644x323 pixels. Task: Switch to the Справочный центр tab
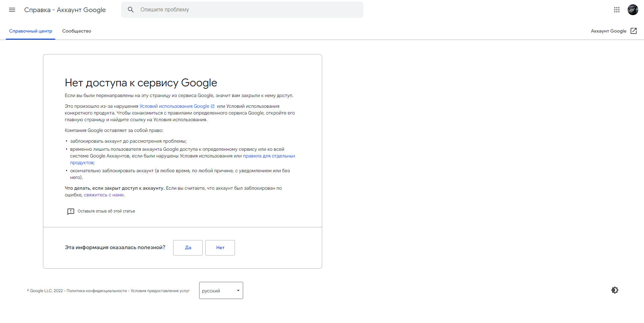pos(31,31)
